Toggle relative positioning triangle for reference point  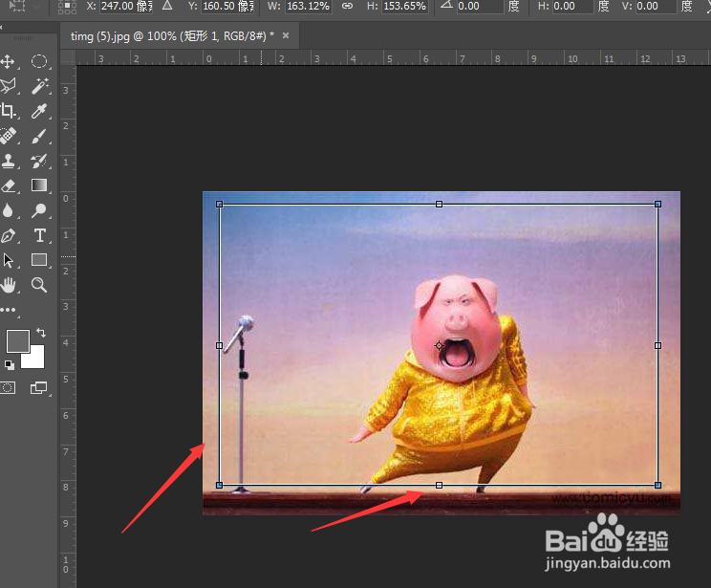[x=167, y=6]
